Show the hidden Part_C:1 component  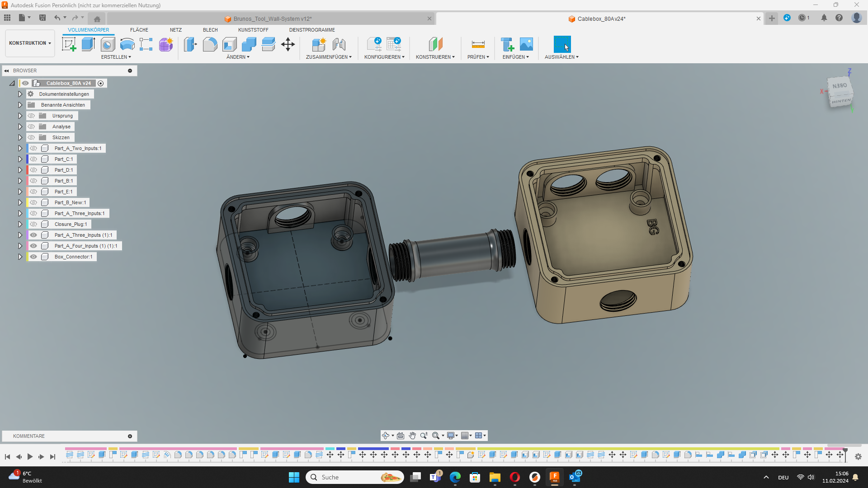tap(33, 159)
